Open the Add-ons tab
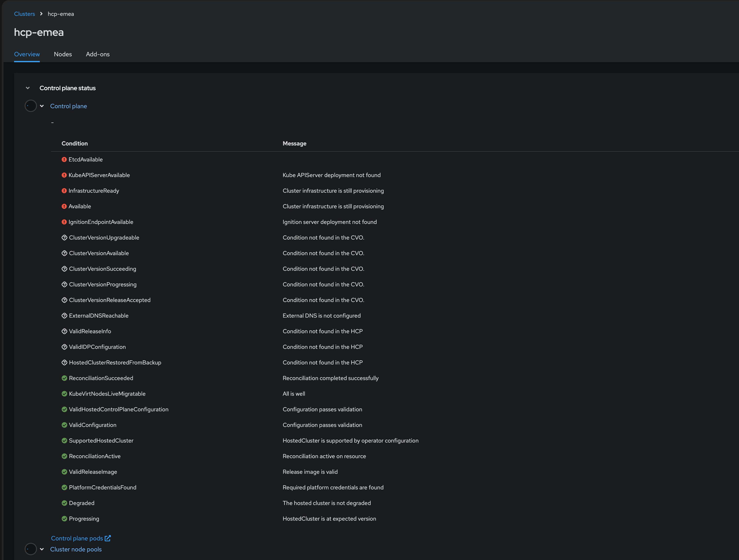739x560 pixels. 98,54
